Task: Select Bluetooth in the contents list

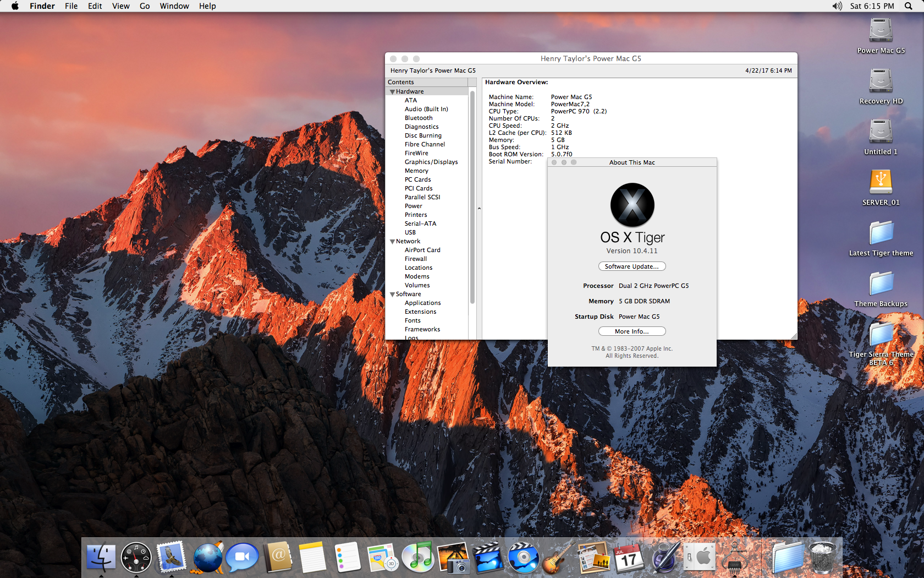Action: point(419,118)
